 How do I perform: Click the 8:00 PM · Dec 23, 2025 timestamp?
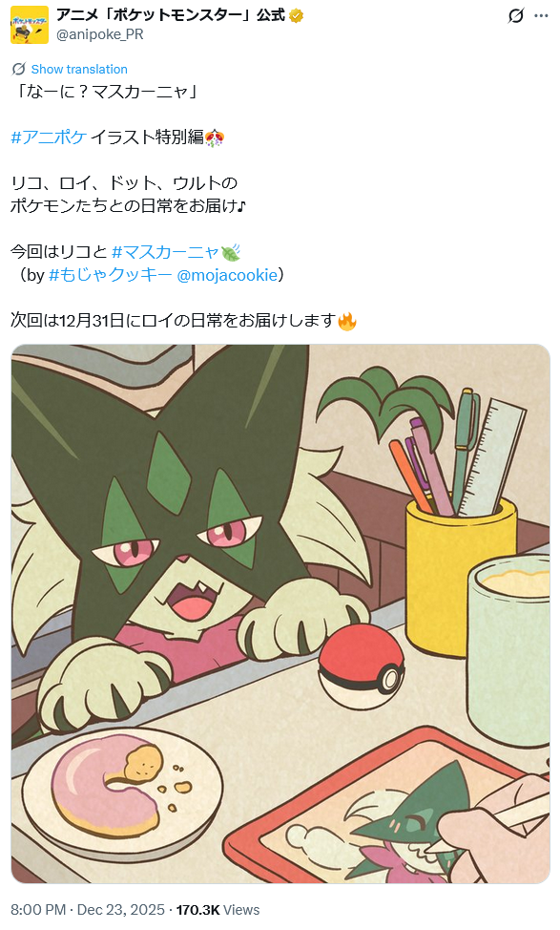(x=88, y=910)
